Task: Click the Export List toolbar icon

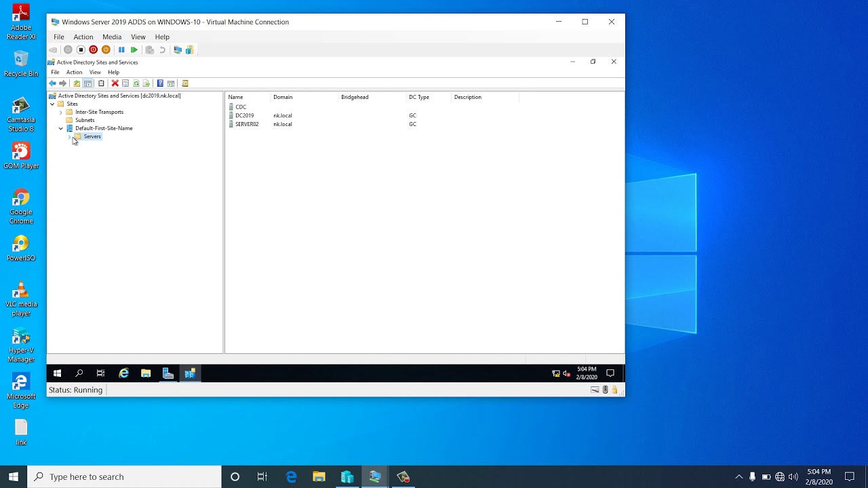Action: (x=146, y=83)
